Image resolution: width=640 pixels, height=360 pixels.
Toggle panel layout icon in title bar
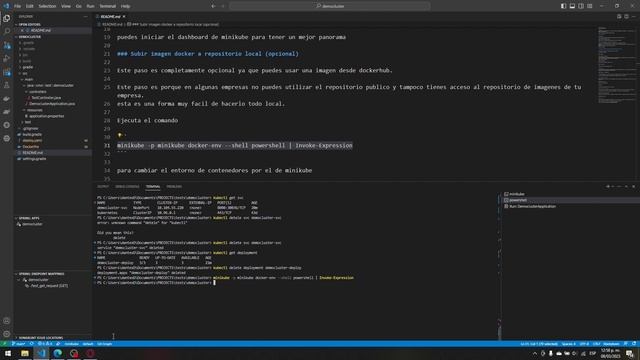[x=572, y=6]
